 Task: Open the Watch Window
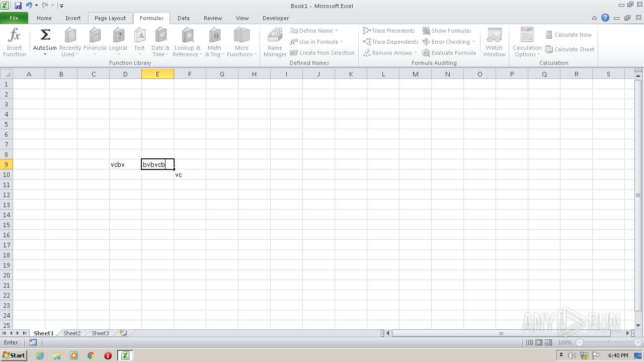click(495, 43)
